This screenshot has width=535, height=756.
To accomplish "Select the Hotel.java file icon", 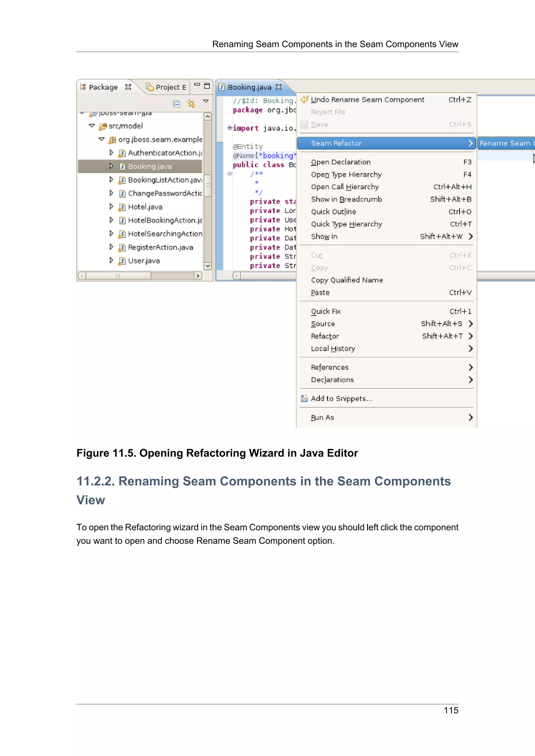I will coord(122,207).
